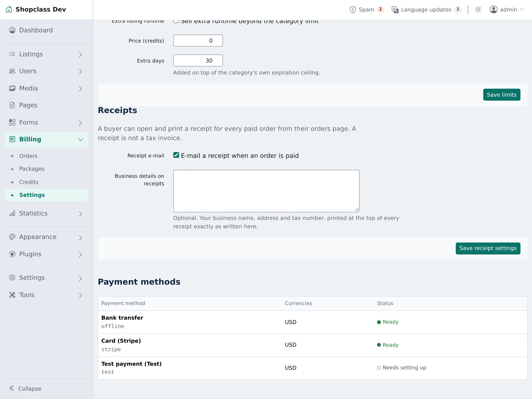The width and height of the screenshot is (532, 399).
Task: Toggle the light/dark theme sun icon
Action: (x=478, y=10)
